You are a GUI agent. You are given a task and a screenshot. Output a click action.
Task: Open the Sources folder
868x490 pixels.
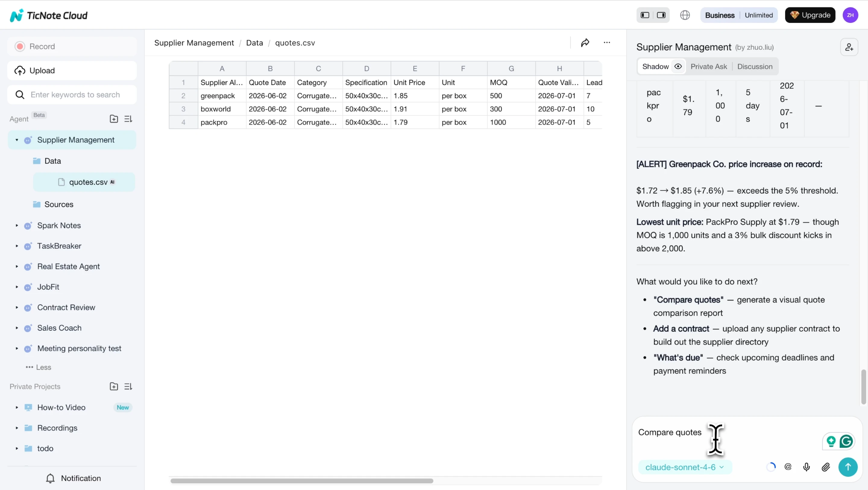tap(59, 204)
